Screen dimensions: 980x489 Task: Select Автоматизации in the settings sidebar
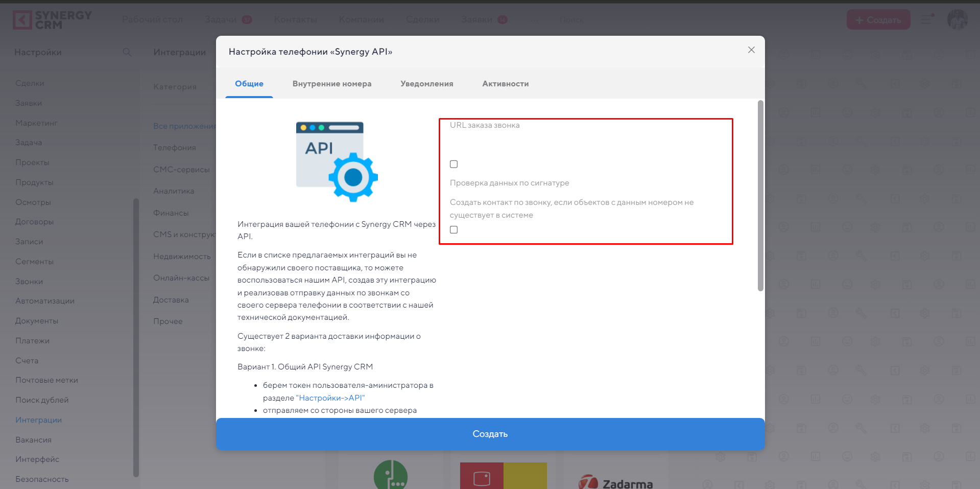(x=45, y=301)
